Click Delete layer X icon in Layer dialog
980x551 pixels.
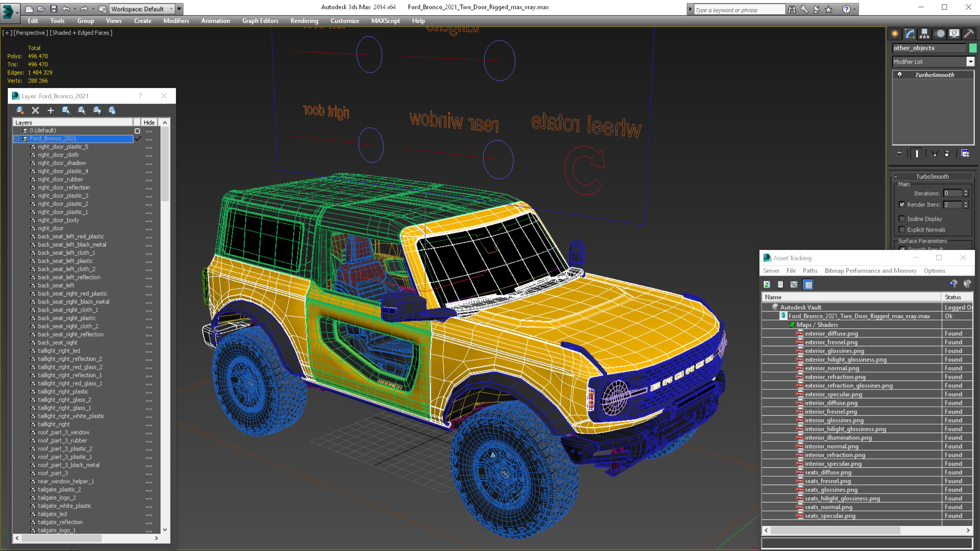click(35, 110)
